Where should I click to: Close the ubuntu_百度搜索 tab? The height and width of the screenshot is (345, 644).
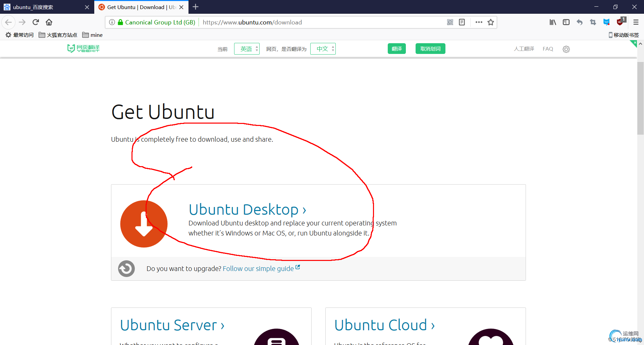(x=87, y=7)
